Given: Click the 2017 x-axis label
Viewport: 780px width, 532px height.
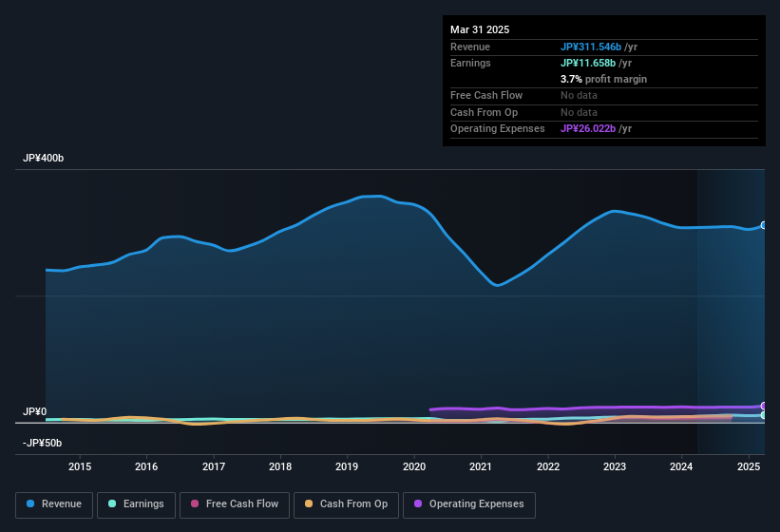Looking at the screenshot, I should [214, 466].
